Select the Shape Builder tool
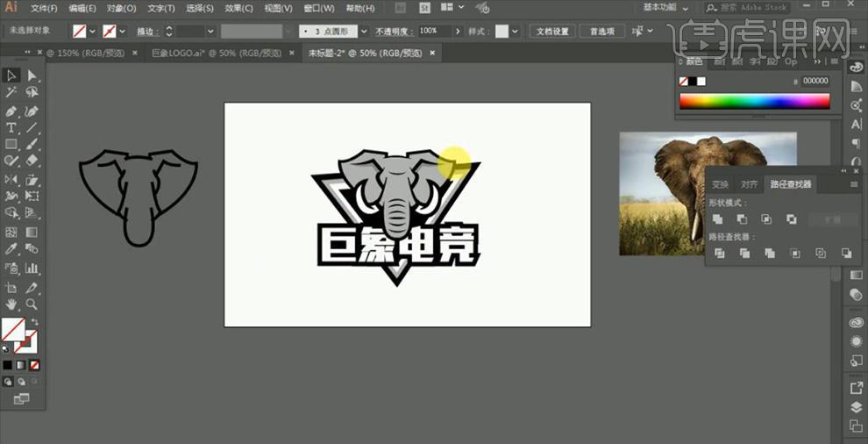Screen dimensions: 868x444 (x=11, y=213)
